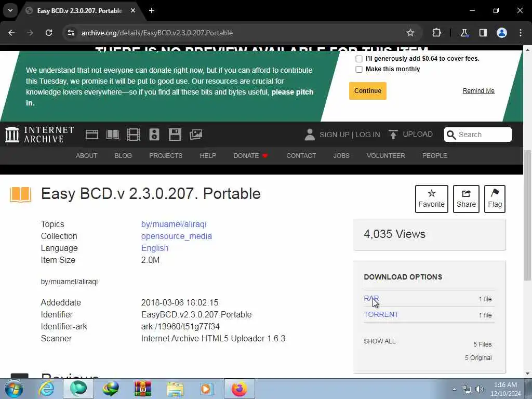The height and width of the screenshot is (399, 532).
Task: Open the by/muamel/aliraqi topic link
Action: [174, 224]
